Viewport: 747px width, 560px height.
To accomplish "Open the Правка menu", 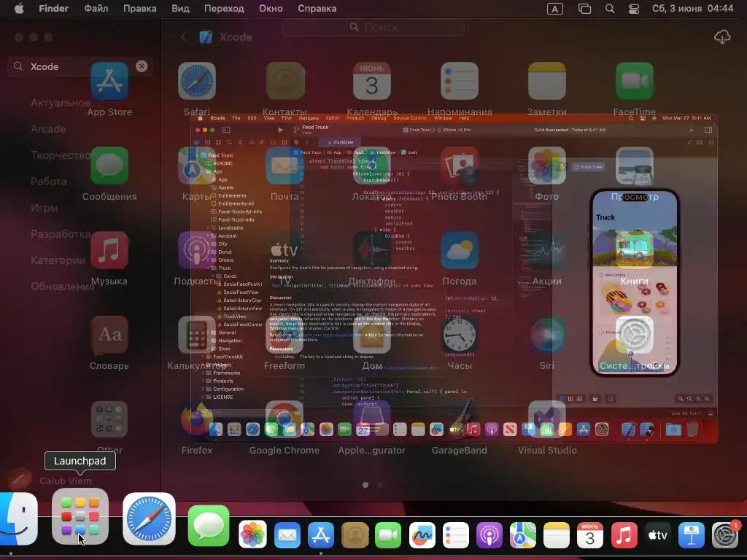I will 139,9.
